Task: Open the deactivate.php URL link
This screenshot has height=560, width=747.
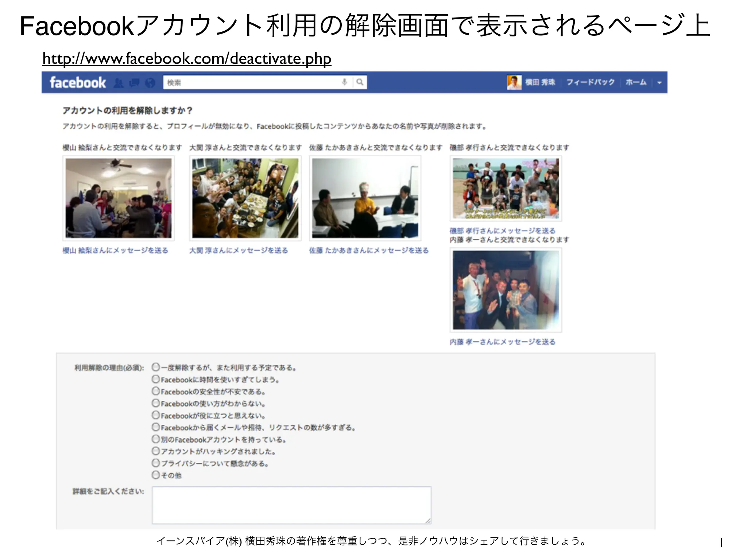Action: [x=187, y=59]
